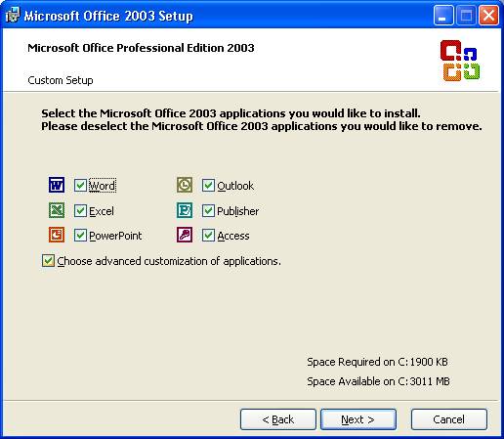This screenshot has width=504, height=439.
Task: Click the Office logo in the header
Action: pyautogui.click(x=460, y=61)
